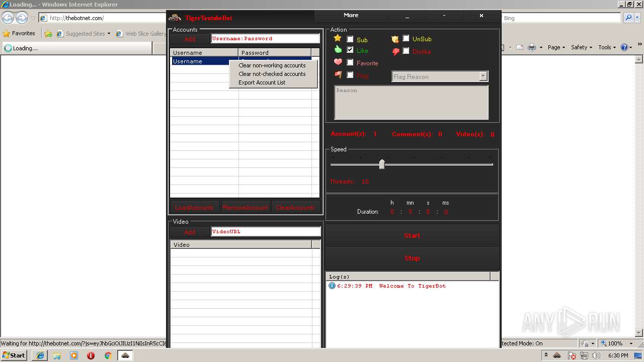Click TigerBot taskbar application button
This screenshot has height=362, width=644.
tap(125, 355)
